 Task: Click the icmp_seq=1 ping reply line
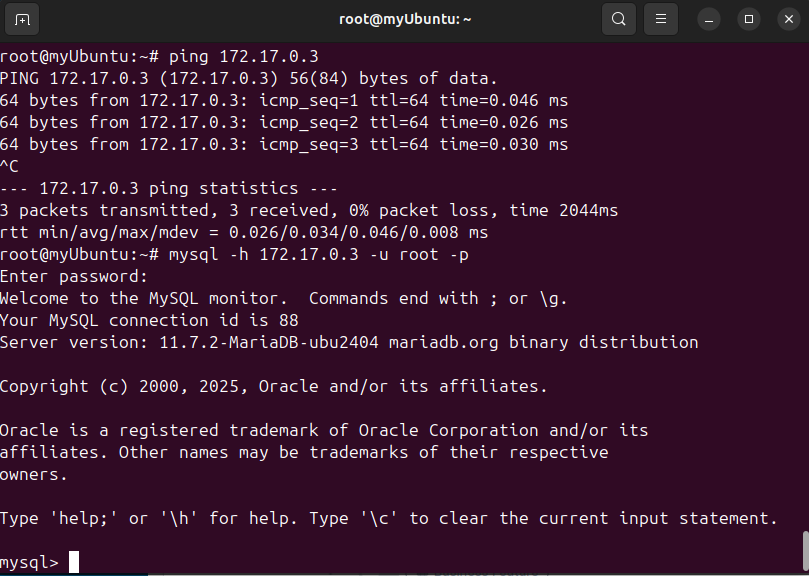point(284,100)
